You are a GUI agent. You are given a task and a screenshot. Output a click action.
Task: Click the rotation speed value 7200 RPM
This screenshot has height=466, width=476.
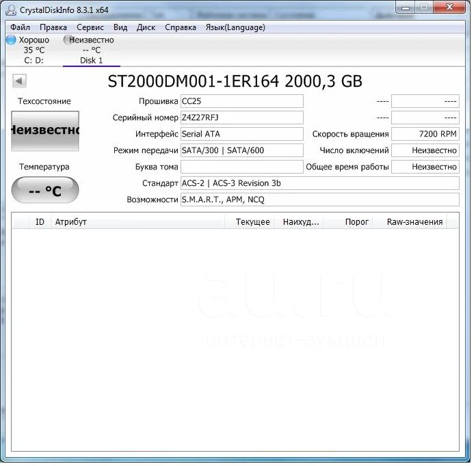pyautogui.click(x=425, y=134)
